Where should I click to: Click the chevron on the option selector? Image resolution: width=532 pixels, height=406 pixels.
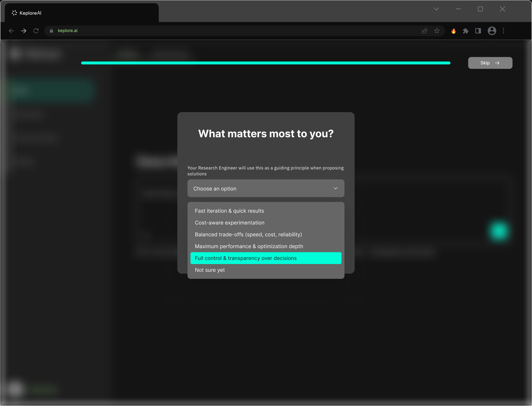click(x=335, y=188)
